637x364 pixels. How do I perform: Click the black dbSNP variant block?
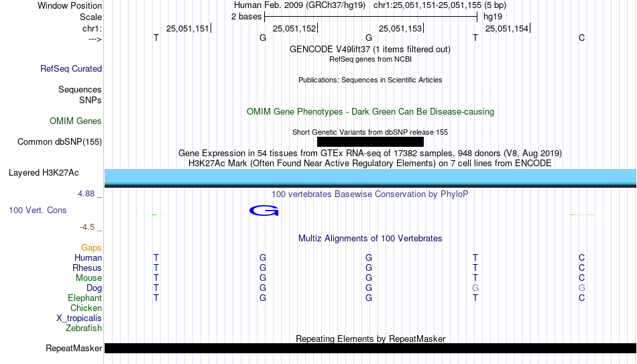tap(370, 142)
